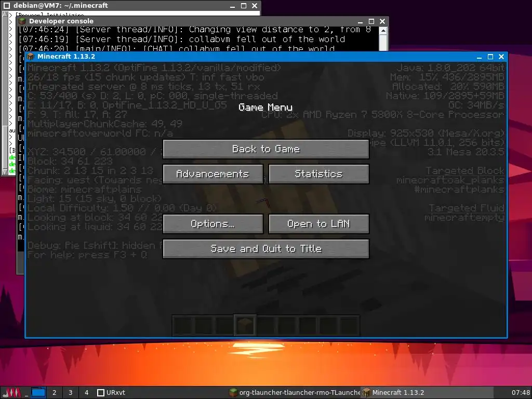This screenshot has height=399, width=532.
Task: Click the Developer console title text
Action: tap(61, 21)
